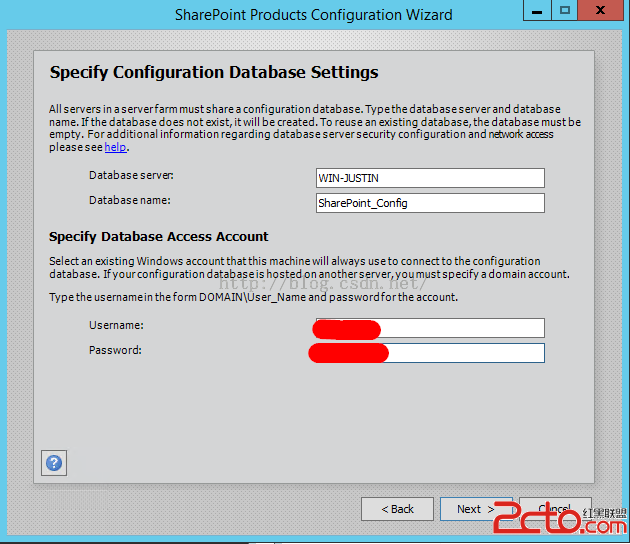
Task: Close the SharePoint wizard window
Action: pos(601,10)
